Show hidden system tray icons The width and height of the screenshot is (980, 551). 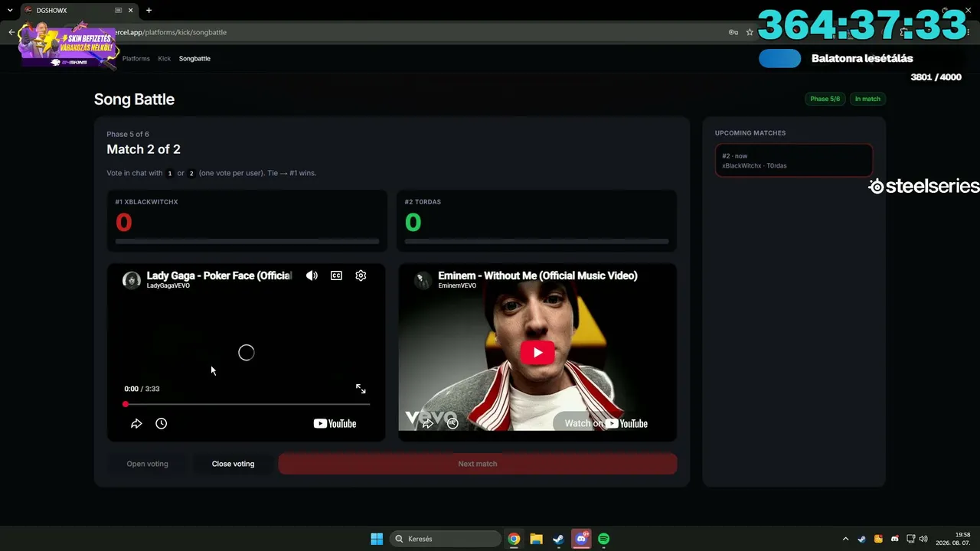click(845, 539)
